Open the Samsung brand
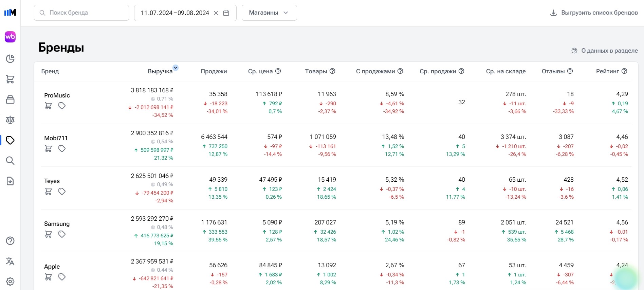The width and height of the screenshot is (644, 290). (57, 224)
